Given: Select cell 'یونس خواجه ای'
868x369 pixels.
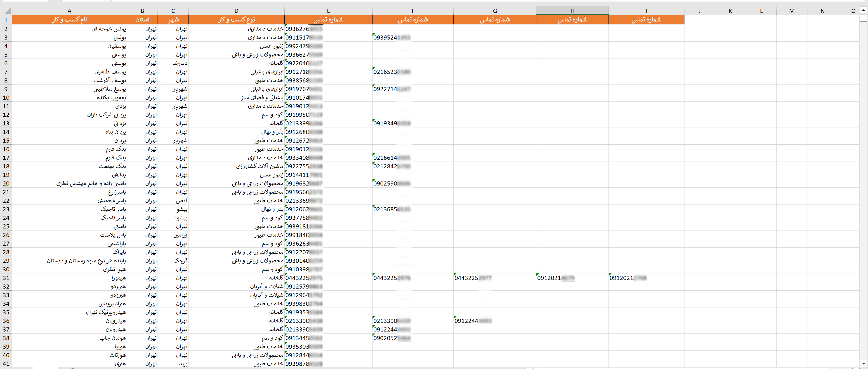Looking at the screenshot, I should 69,29.
